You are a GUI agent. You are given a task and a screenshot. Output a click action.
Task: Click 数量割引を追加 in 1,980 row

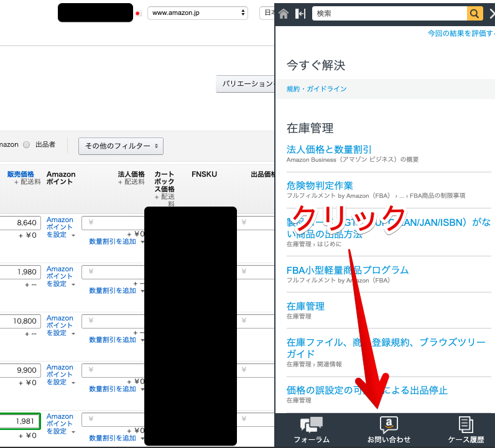pyautogui.click(x=113, y=291)
